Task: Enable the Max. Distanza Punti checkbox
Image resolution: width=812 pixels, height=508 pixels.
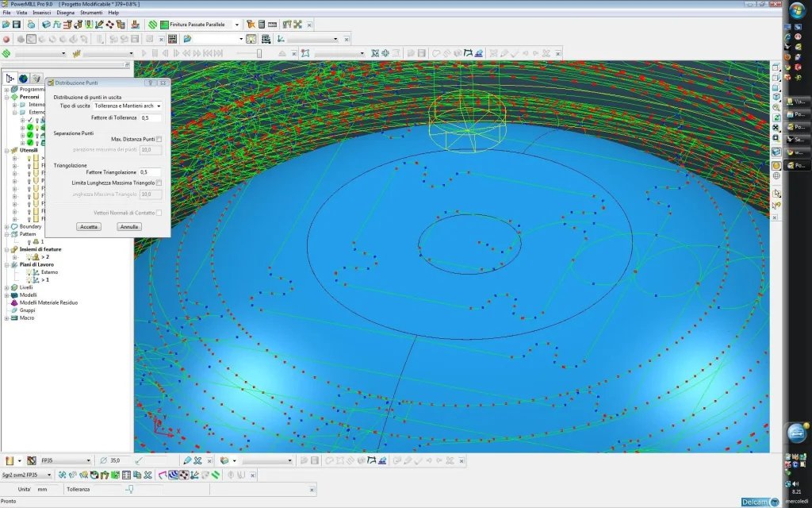Action: coord(159,139)
